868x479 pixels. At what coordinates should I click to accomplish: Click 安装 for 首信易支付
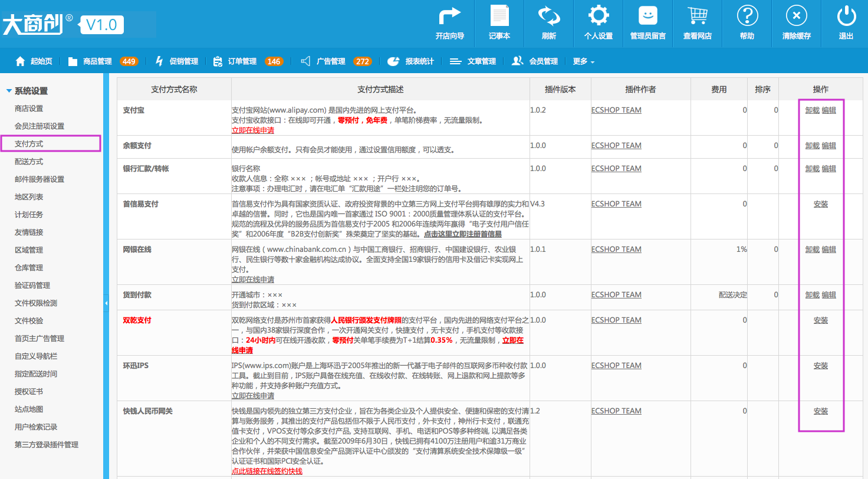[821, 204]
